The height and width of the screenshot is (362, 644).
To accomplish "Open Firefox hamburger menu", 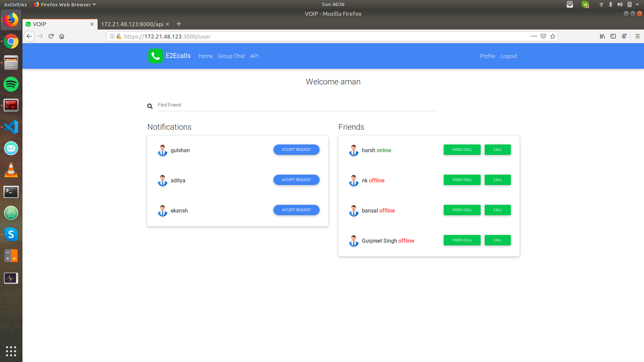I will (637, 36).
